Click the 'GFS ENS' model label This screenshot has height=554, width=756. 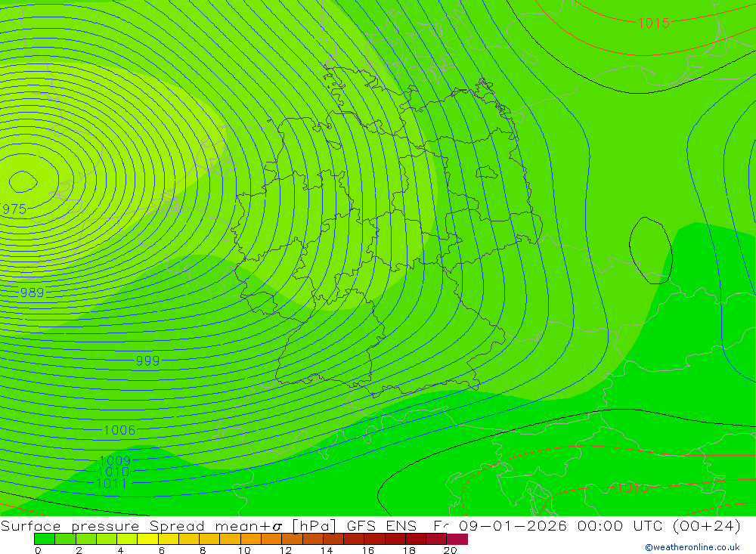point(381,525)
